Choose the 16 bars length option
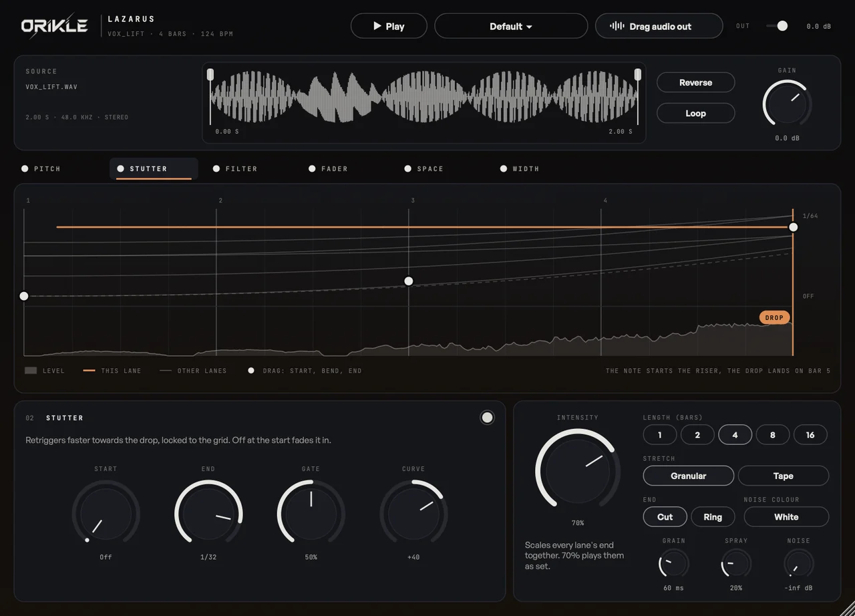Viewport: 855px width, 616px height. coord(810,435)
